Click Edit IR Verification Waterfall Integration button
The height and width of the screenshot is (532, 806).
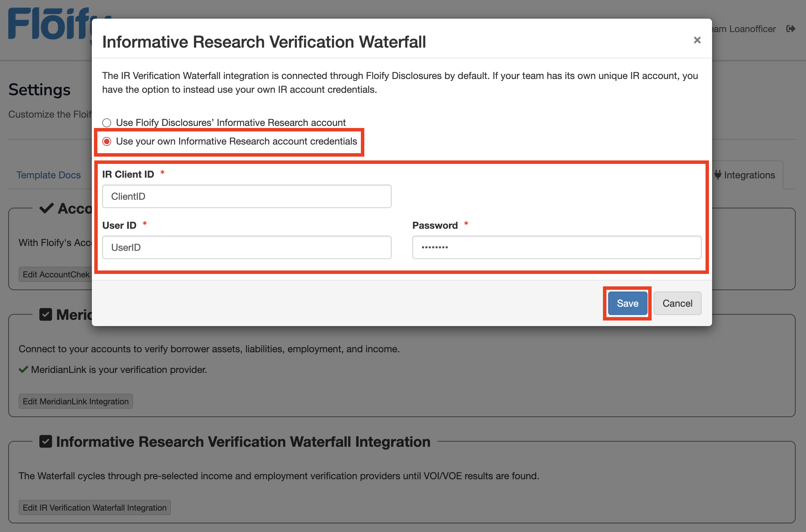point(95,508)
